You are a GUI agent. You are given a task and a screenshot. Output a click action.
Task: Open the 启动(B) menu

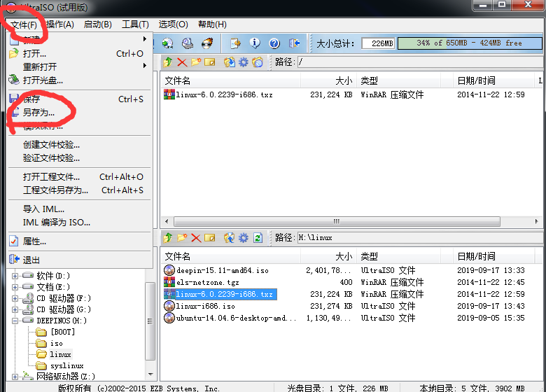98,24
